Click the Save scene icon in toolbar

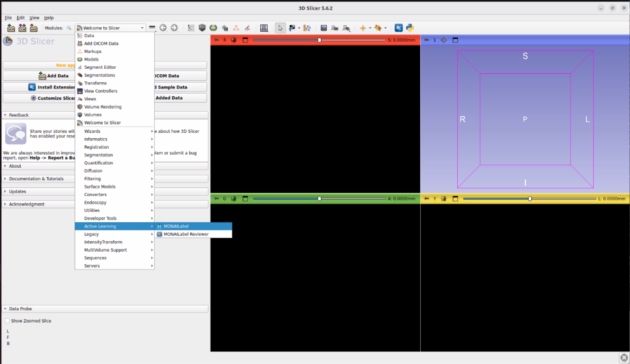pyautogui.click(x=34, y=28)
